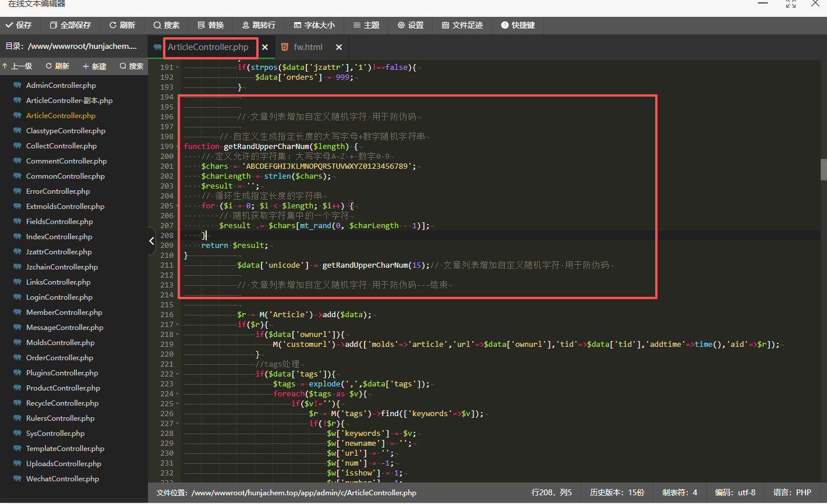The image size is (827, 504).
Task: Open the Search tool in top toolbar
Action: [166, 25]
